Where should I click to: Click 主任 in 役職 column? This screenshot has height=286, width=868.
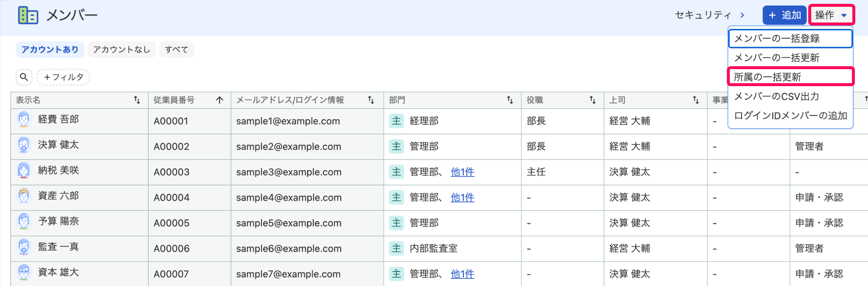536,172
